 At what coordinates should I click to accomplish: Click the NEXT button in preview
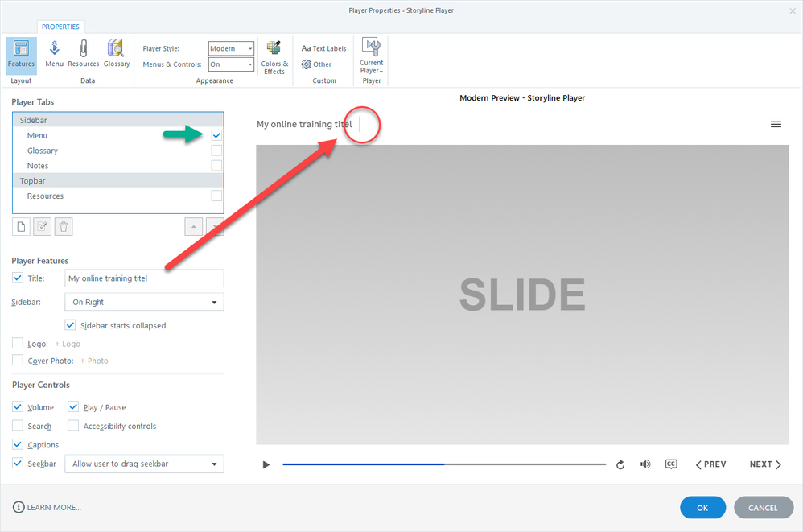pyautogui.click(x=765, y=464)
